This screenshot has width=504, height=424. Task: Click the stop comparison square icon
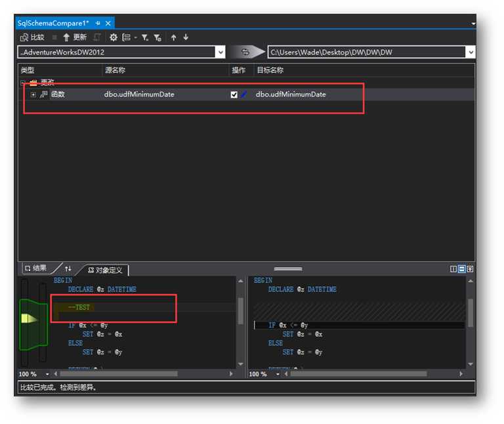pyautogui.click(x=54, y=37)
